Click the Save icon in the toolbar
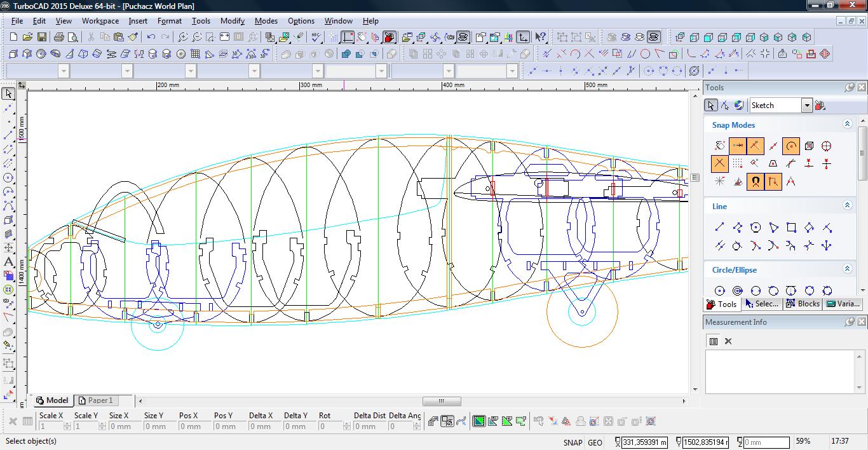The height and width of the screenshot is (450, 868). pyautogui.click(x=41, y=37)
